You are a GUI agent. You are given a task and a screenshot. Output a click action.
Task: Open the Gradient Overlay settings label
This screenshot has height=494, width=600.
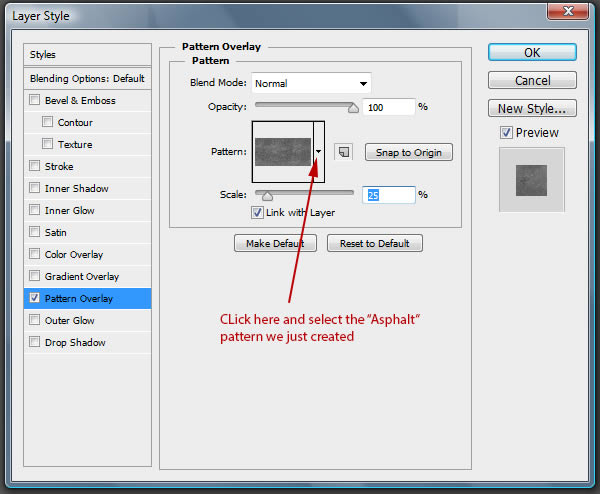coord(82,276)
